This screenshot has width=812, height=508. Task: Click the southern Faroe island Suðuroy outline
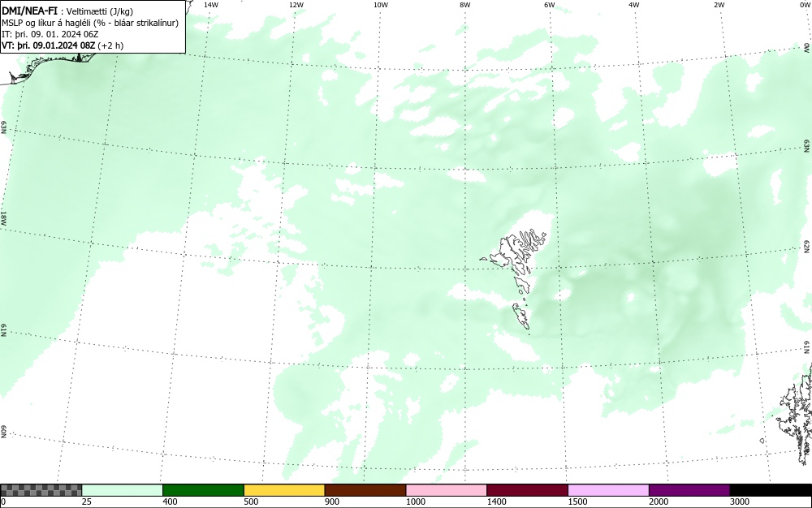click(521, 316)
